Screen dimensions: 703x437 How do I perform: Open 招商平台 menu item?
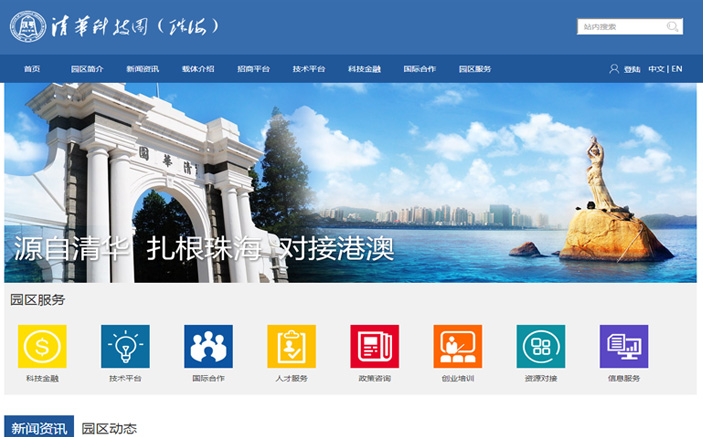click(253, 69)
